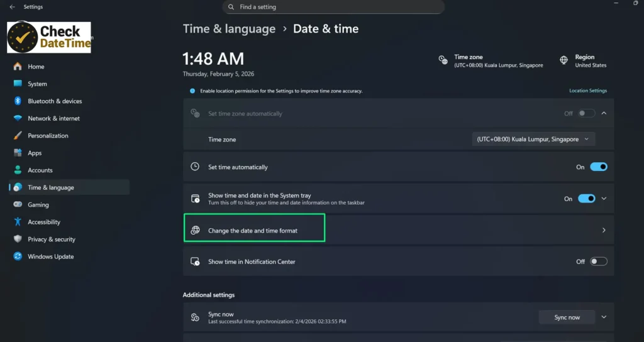Open the date and time format chevron
Image resolution: width=644 pixels, height=342 pixels.
(604, 230)
